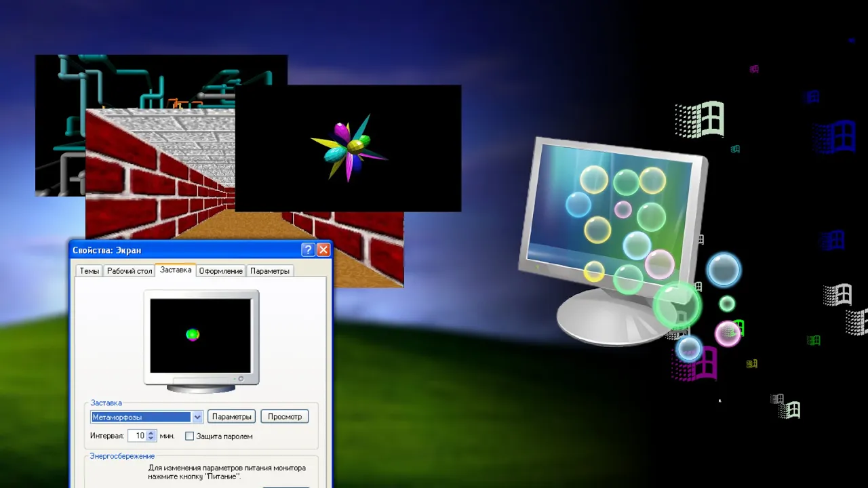Click the Энергосбережение group label
The height and width of the screenshot is (488, 868).
[x=122, y=456]
